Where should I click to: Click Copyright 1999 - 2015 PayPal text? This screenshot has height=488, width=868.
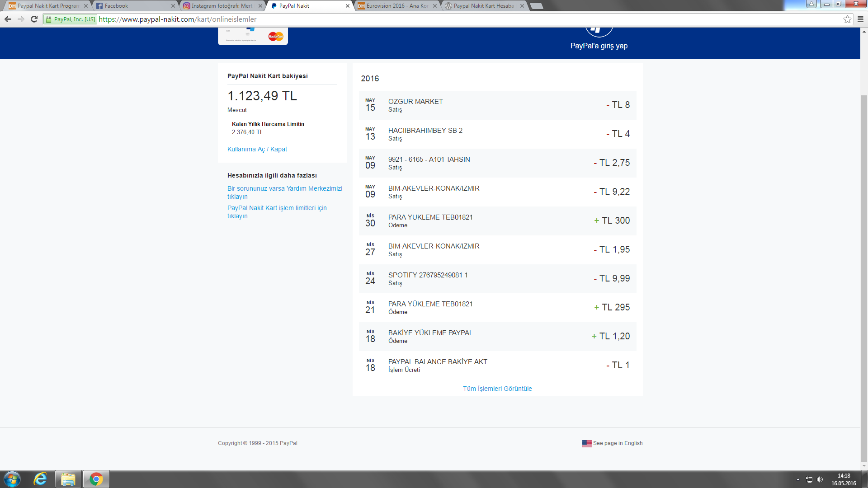click(x=258, y=443)
